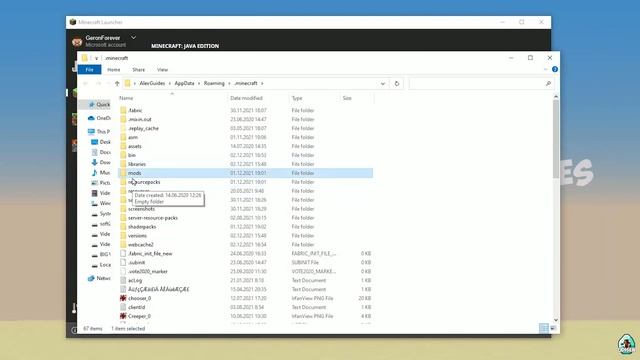Click GeronForever avatar in Minecraft Launcher
This screenshot has width=640, height=360.
77,41
